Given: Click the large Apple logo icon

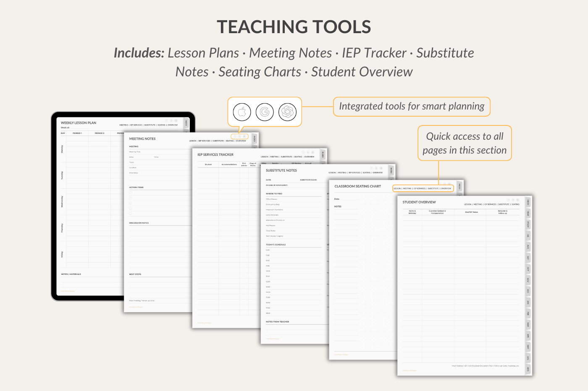Looking at the screenshot, I should (x=242, y=112).
